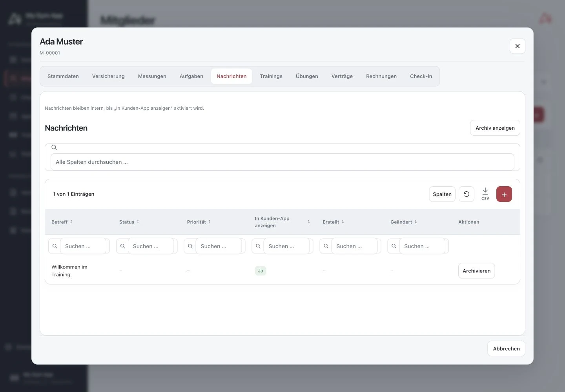Click the Geändert column search field

tap(423, 246)
